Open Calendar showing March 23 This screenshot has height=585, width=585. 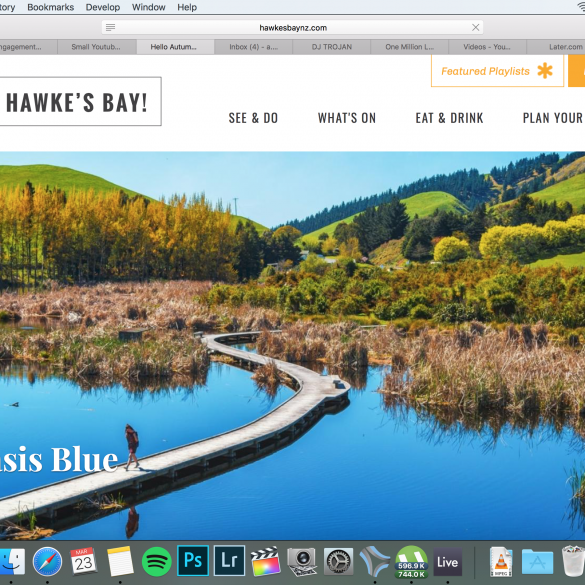[x=84, y=561]
